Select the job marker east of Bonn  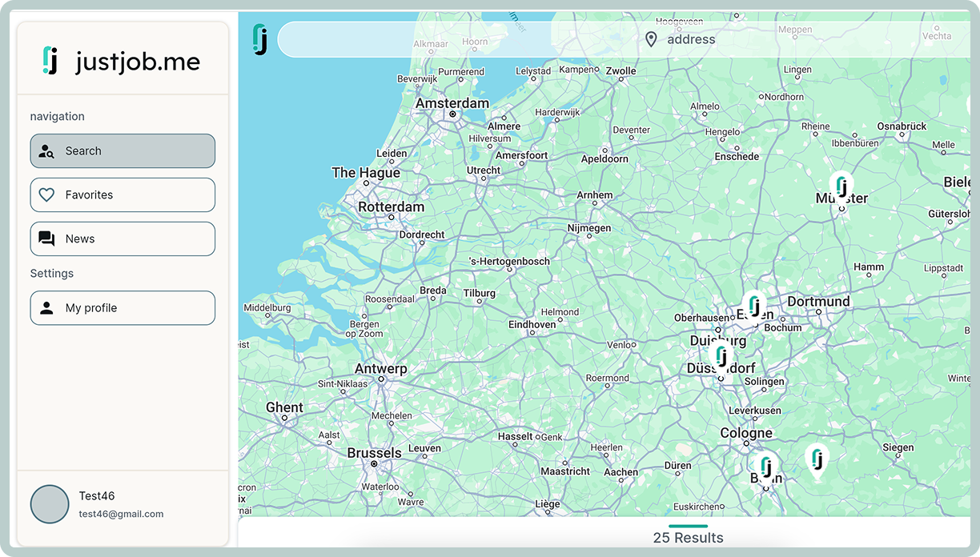pos(817,461)
